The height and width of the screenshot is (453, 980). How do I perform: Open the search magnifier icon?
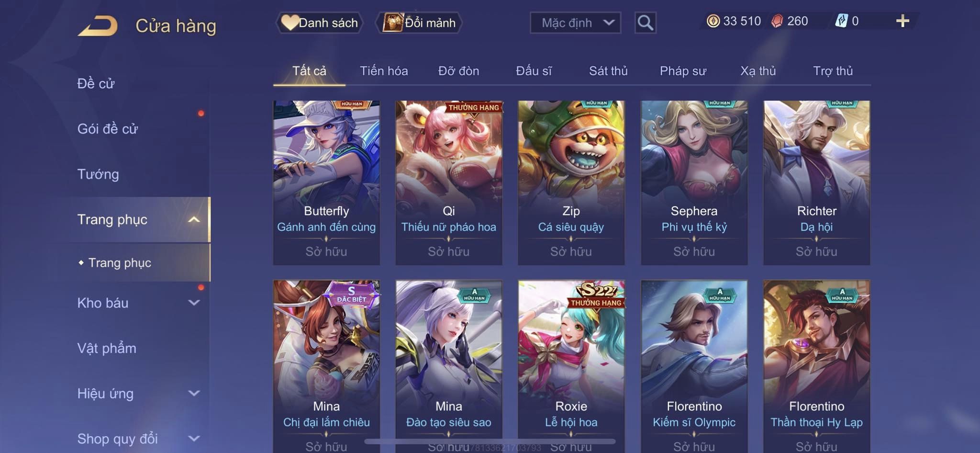(645, 23)
